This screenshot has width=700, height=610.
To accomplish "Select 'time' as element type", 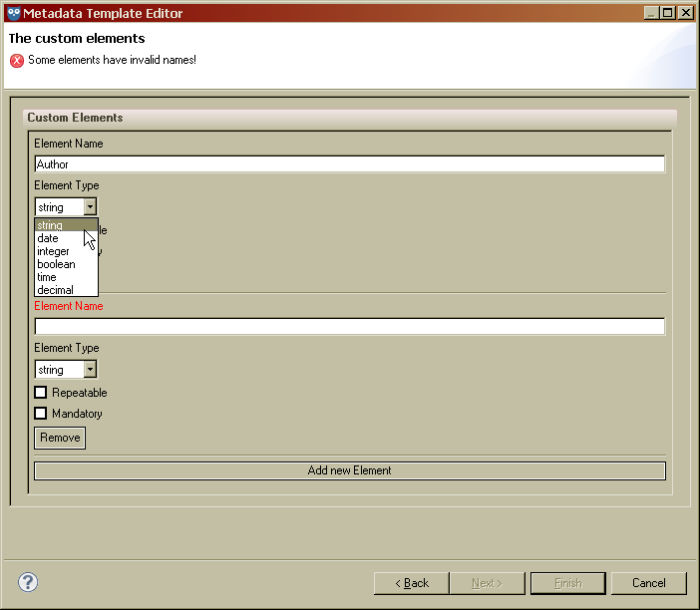I will tap(47, 277).
